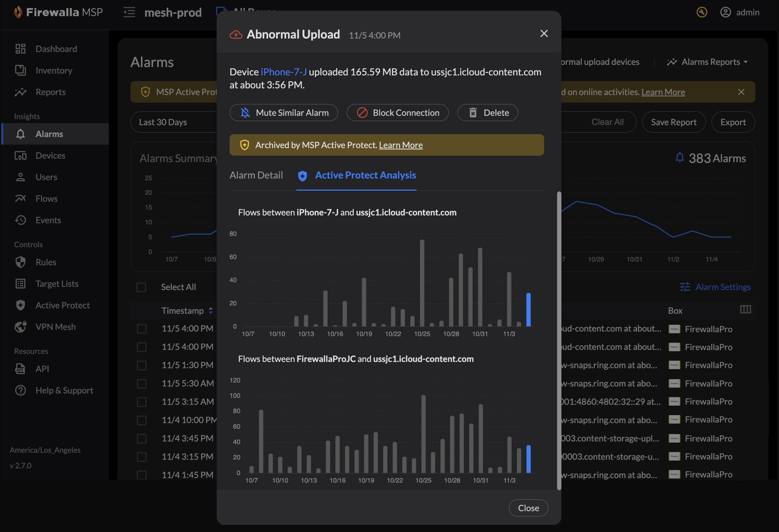Click the muted bell icon in Mute Similar Alarm

[x=245, y=113]
